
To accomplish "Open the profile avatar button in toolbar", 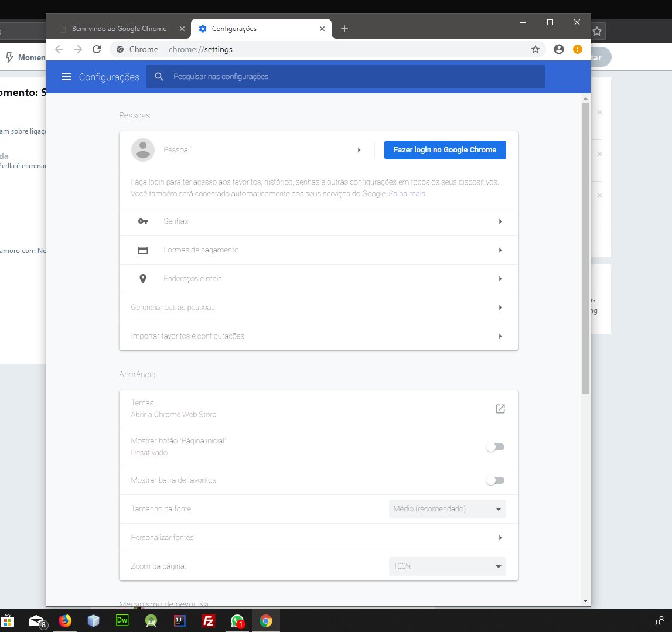I will tap(559, 49).
